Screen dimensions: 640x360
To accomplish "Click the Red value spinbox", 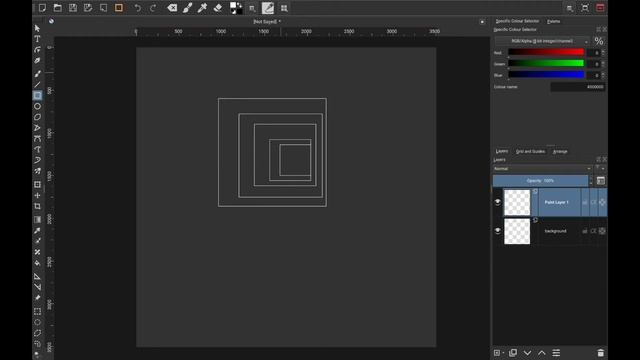I will (596, 53).
